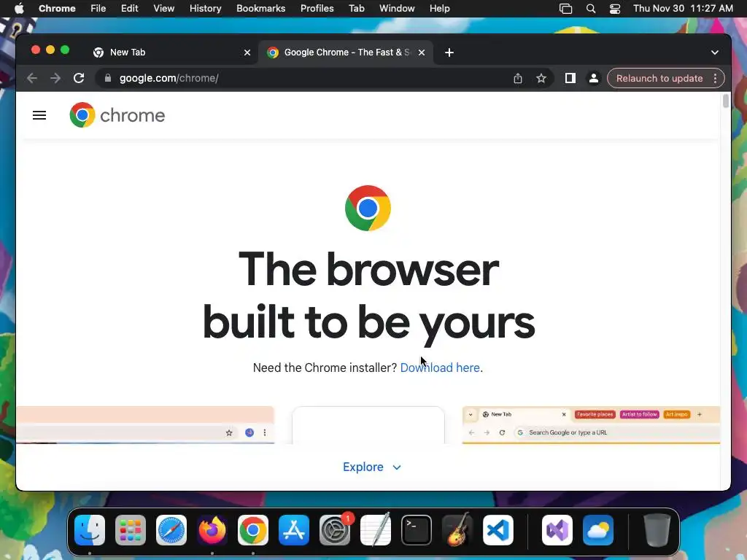747x560 pixels.
Task: Open the Tab menu
Action: point(356,9)
